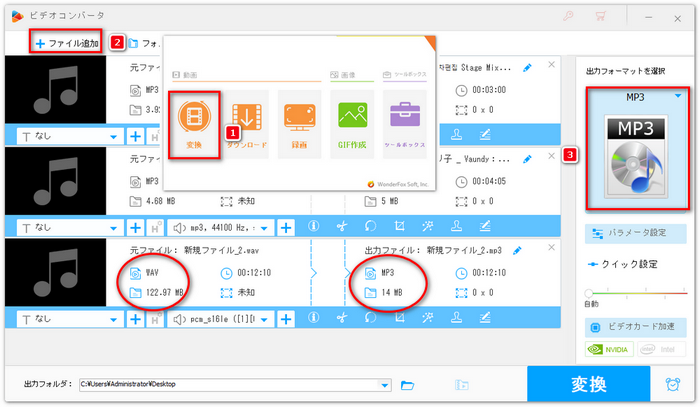
Task: Click pencil rename icon on Stage Mix file
Action: click(528, 68)
